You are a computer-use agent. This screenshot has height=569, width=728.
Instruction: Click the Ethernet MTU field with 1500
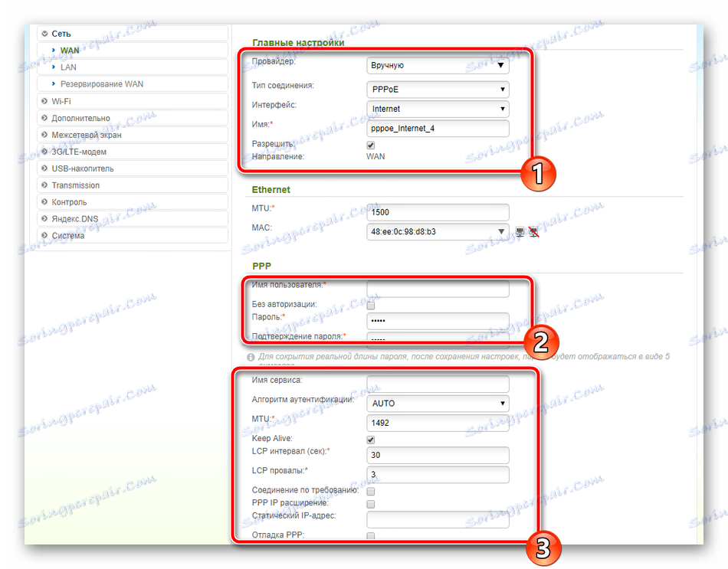[x=438, y=212]
